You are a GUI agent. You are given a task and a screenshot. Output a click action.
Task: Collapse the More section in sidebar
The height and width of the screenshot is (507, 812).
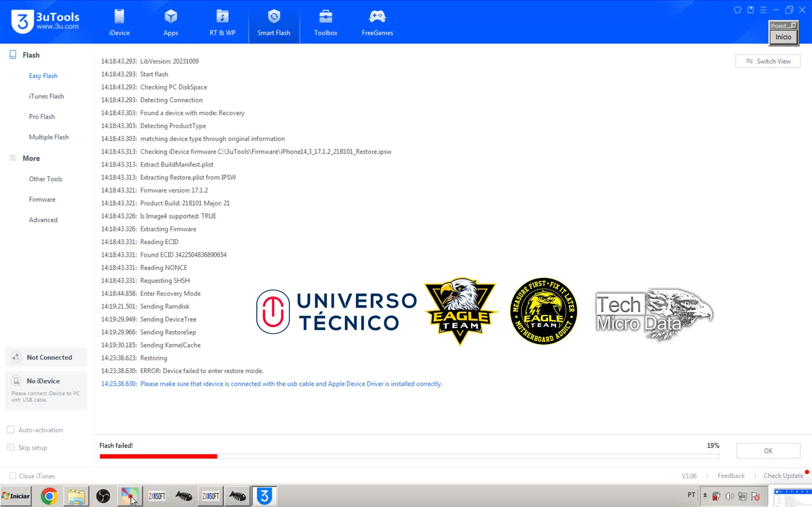pos(31,158)
